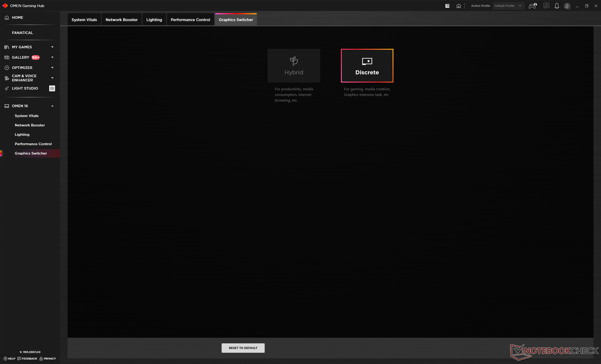The image size is (601, 364).
Task: Select Hybrid graphics mode
Action: (294, 66)
